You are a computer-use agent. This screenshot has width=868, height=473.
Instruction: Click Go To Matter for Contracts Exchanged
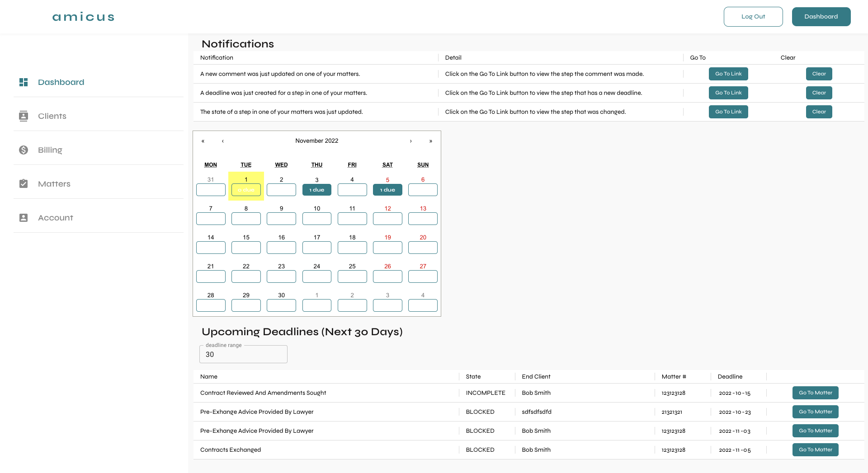(815, 450)
